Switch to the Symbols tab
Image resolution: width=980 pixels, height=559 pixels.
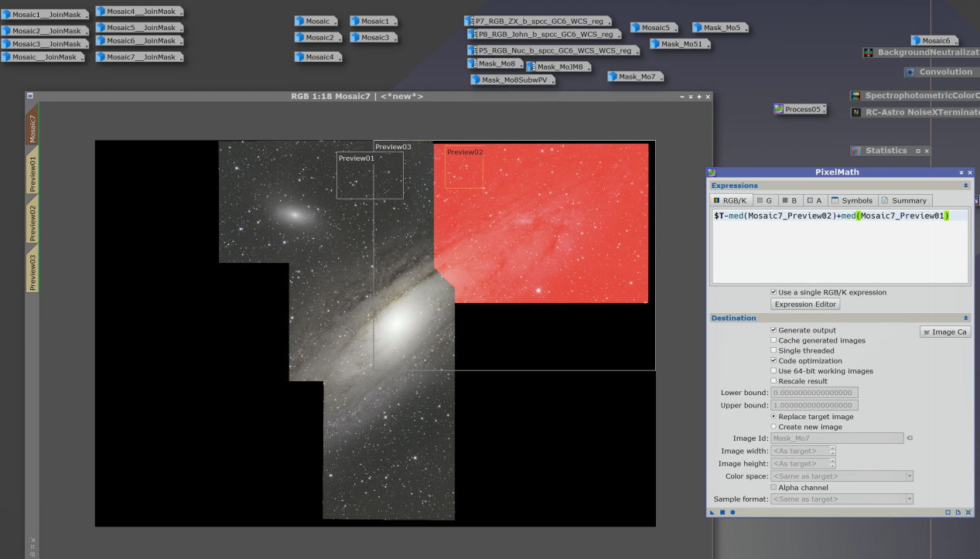(851, 200)
